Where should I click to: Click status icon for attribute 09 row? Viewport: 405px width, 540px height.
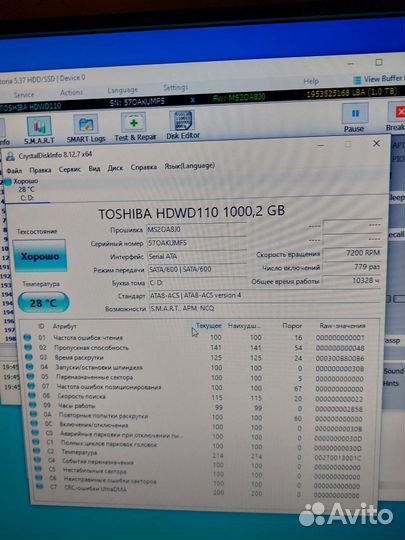click(x=33, y=405)
